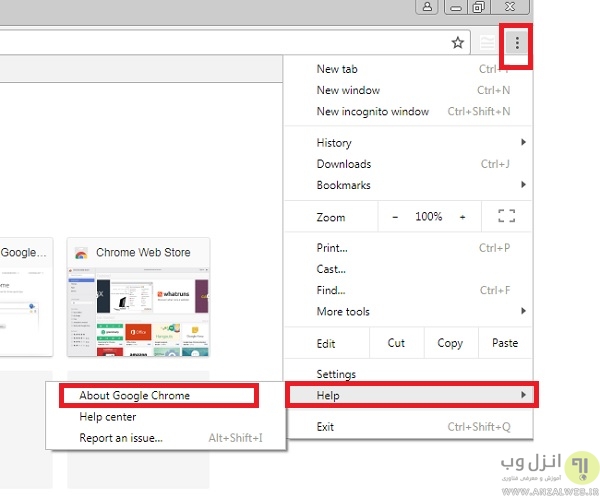
Task: Click the Cut button in Edit row
Action: point(396,343)
